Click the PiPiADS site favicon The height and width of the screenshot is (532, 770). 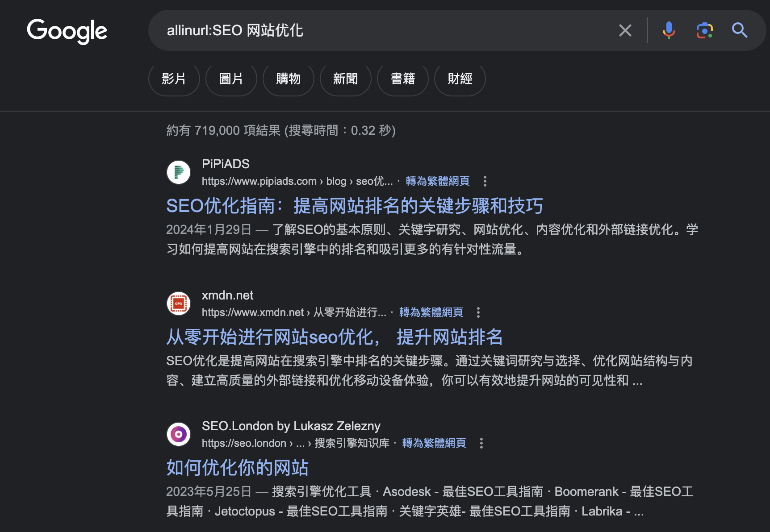point(179,172)
